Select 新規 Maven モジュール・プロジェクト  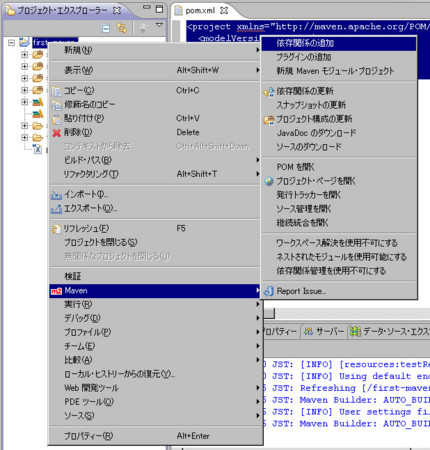tap(339, 71)
